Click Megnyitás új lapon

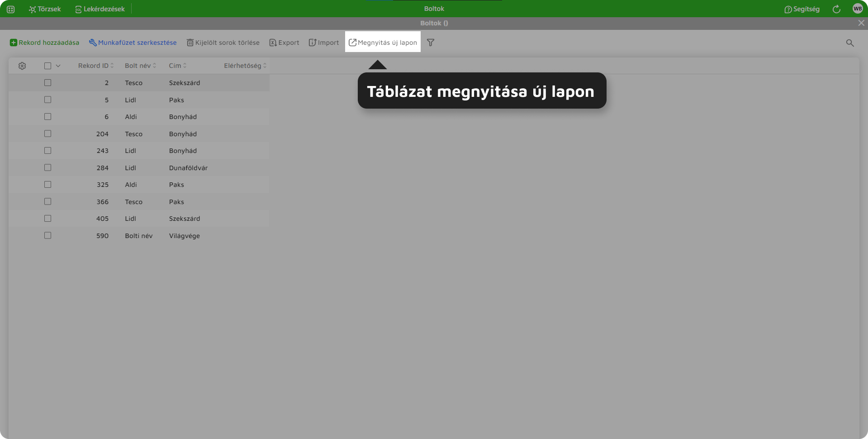(x=383, y=43)
